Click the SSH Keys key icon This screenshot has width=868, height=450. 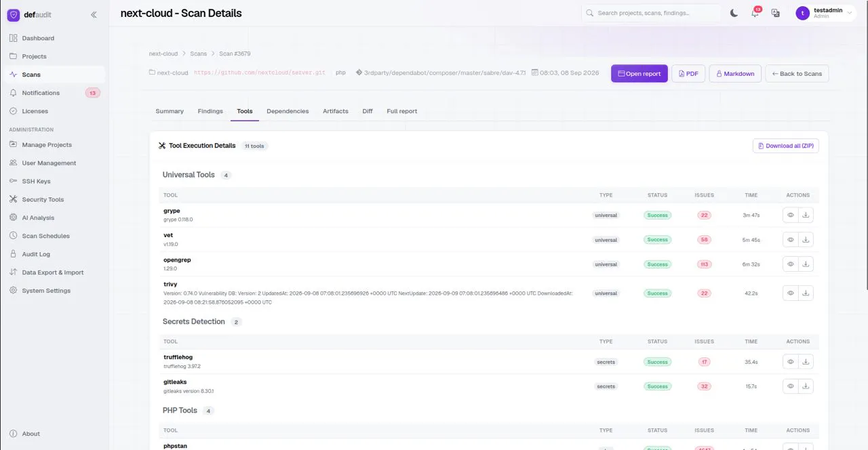pyautogui.click(x=14, y=181)
